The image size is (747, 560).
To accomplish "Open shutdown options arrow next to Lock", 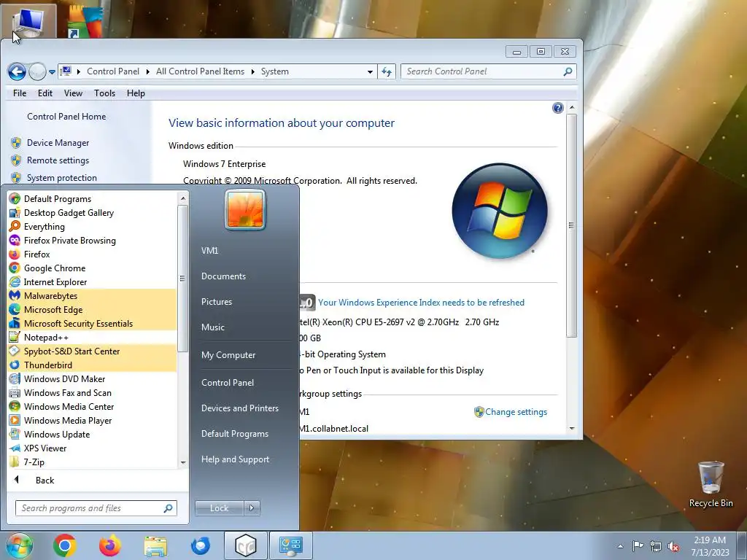I will (252, 508).
